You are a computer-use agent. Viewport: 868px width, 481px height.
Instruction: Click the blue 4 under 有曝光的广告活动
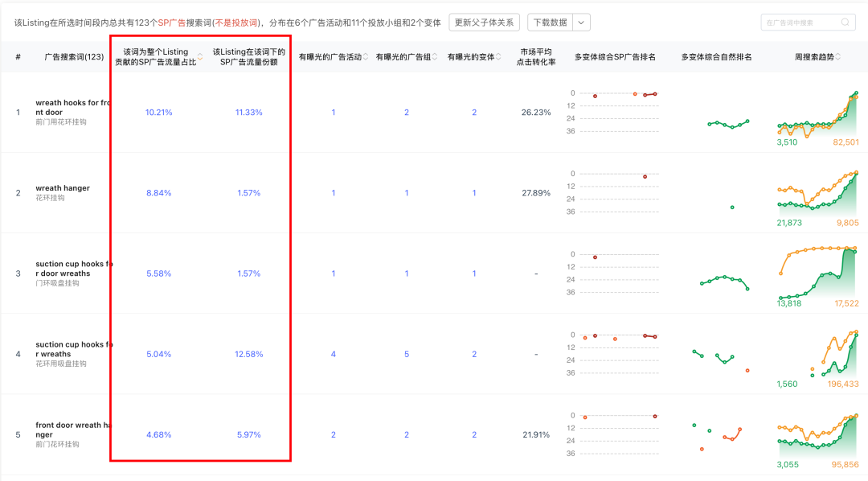334,353
